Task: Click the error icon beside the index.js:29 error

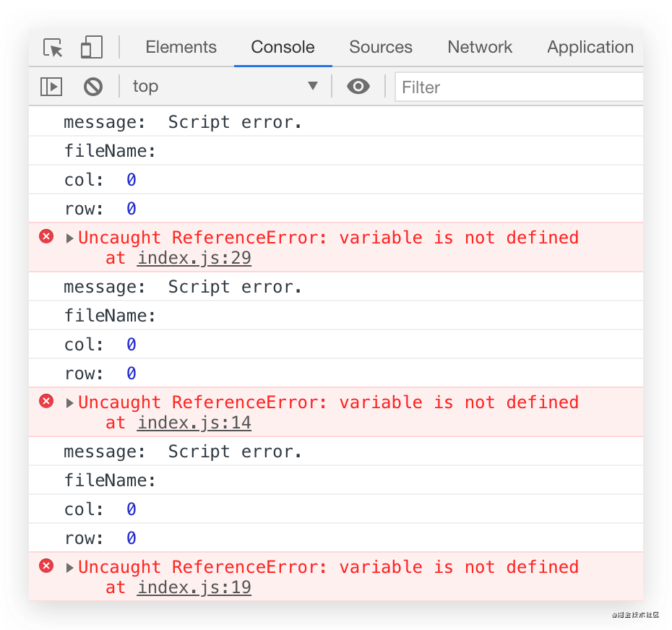Action: click(46, 236)
